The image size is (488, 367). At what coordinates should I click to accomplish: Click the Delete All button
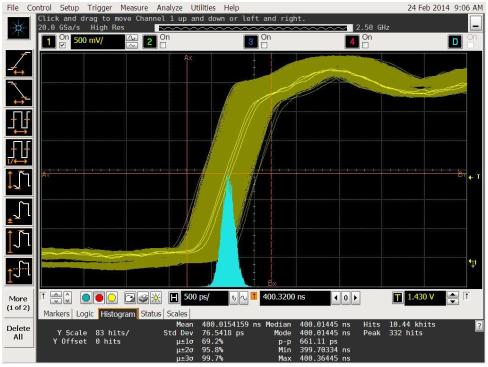pyautogui.click(x=18, y=333)
